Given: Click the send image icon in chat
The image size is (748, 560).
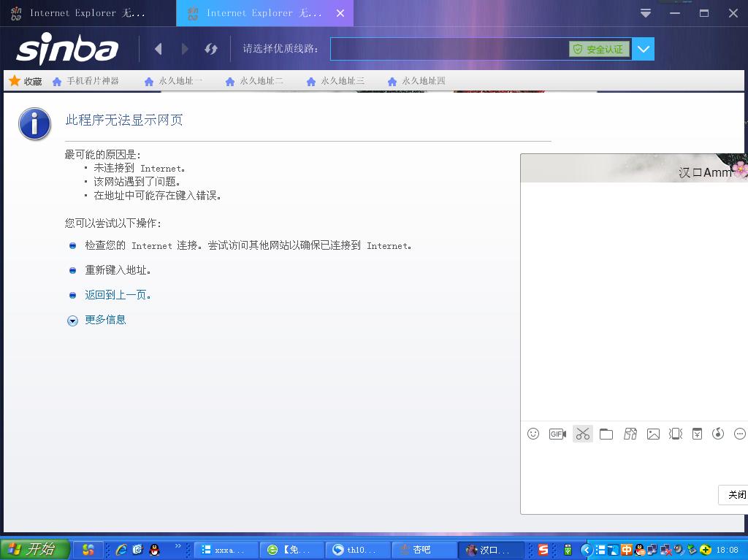Looking at the screenshot, I should point(653,434).
